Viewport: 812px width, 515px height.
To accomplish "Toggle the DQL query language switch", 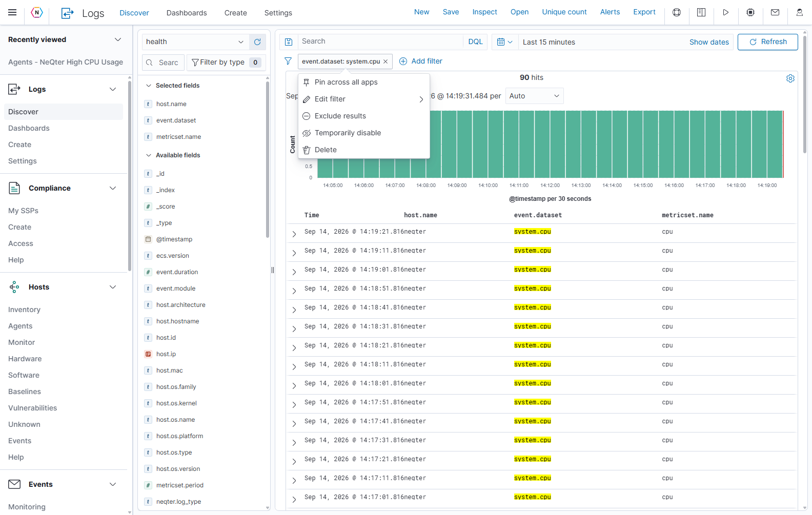I will click(475, 42).
